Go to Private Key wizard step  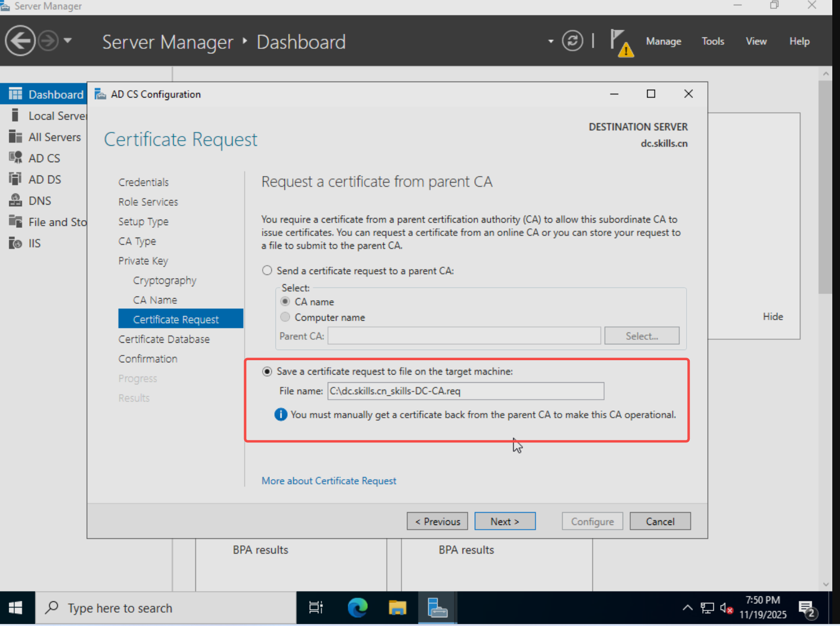click(143, 261)
